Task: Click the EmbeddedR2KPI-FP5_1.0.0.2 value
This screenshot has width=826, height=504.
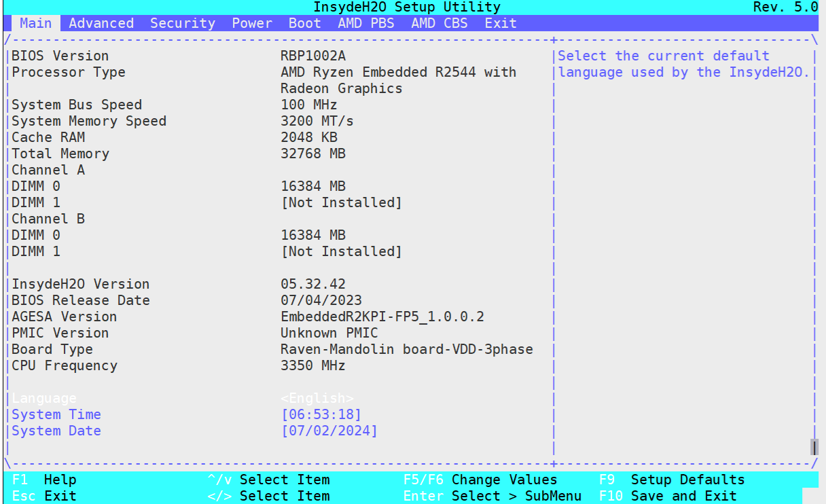Action: point(382,317)
